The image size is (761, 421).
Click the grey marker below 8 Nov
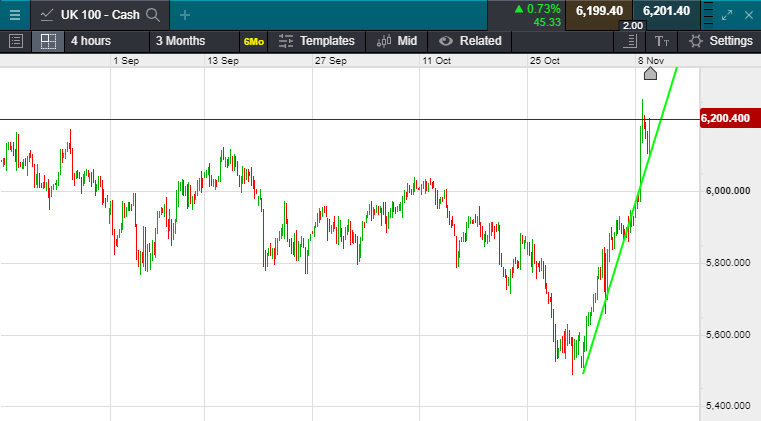(649, 74)
